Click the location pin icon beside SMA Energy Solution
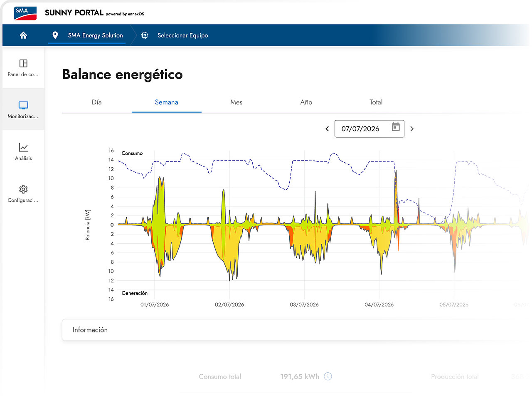 (x=55, y=35)
